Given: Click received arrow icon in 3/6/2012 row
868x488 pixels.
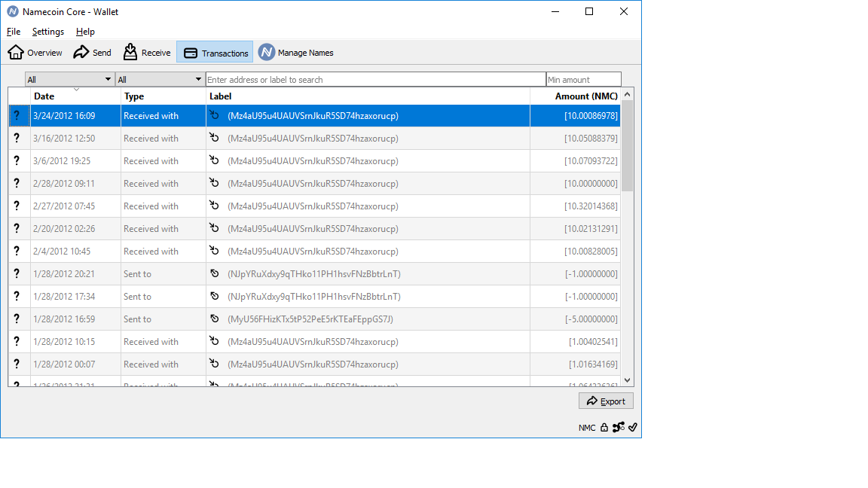Looking at the screenshot, I should tap(214, 160).
